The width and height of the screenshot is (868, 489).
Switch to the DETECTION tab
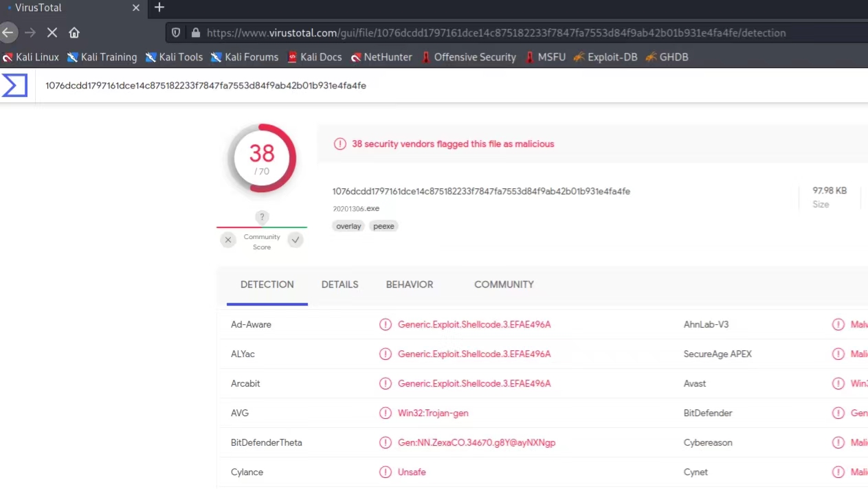point(267,284)
